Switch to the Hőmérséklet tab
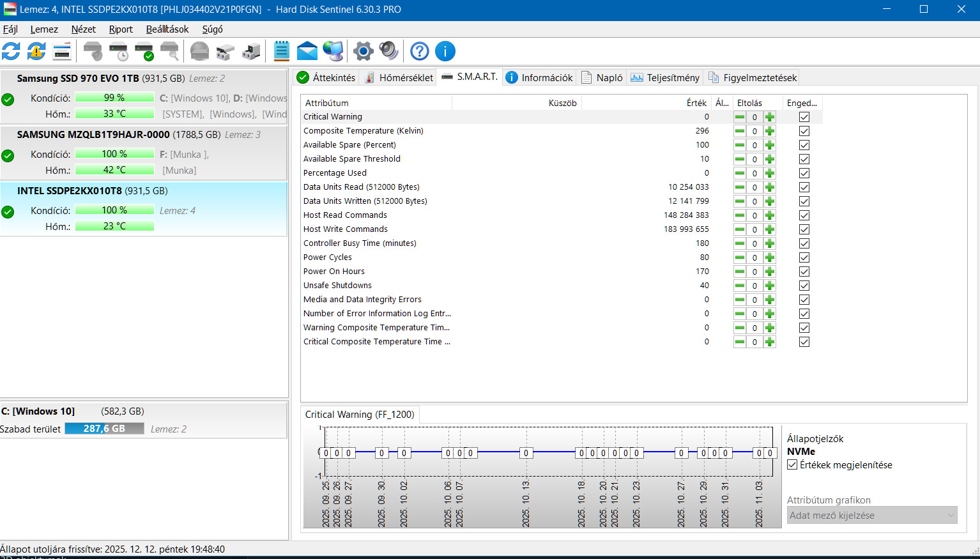This screenshot has width=980, height=559. 399,78
